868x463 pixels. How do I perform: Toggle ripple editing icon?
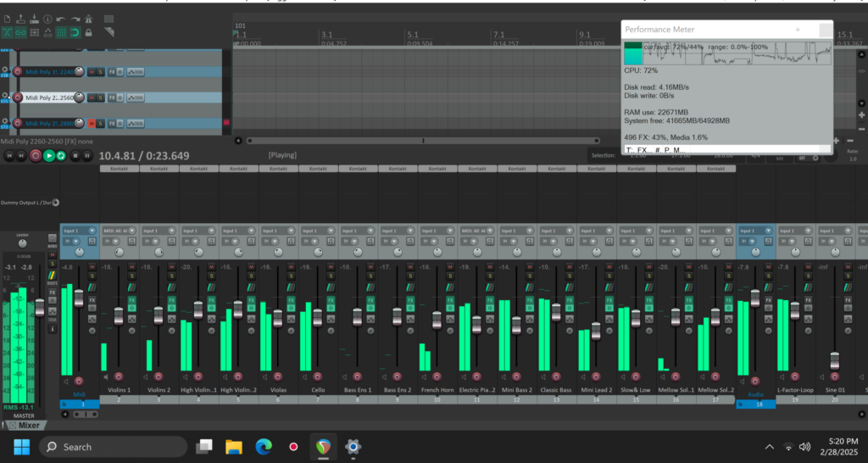coord(34,33)
